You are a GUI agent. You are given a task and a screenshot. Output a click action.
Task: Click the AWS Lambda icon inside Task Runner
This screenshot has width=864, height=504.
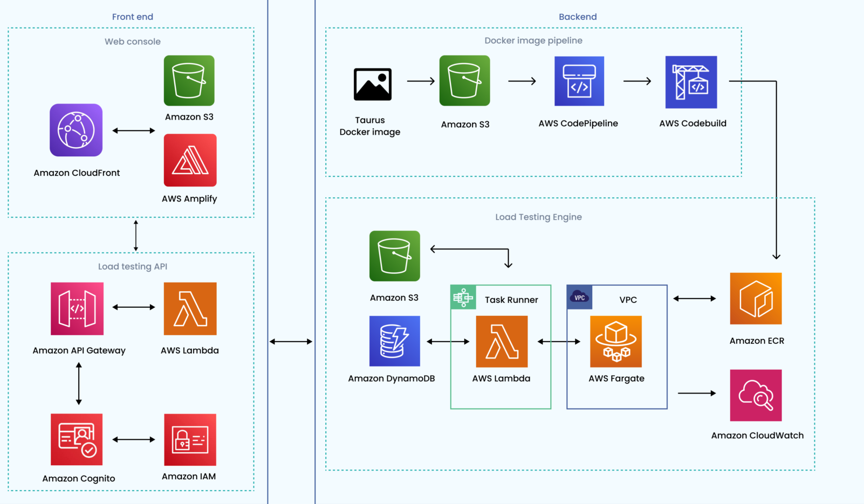click(x=502, y=342)
